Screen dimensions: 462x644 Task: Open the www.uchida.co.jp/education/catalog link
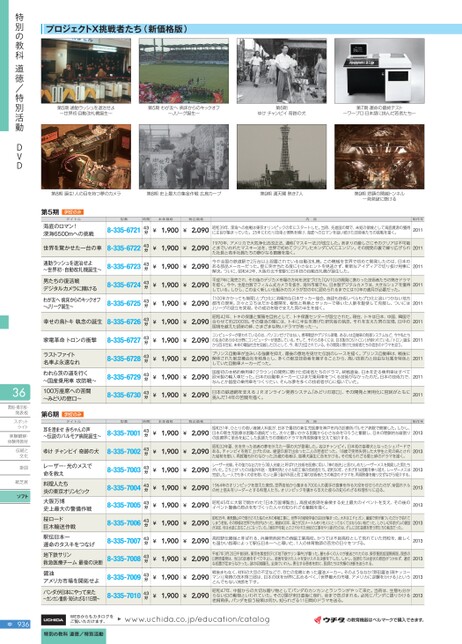click(x=197, y=619)
